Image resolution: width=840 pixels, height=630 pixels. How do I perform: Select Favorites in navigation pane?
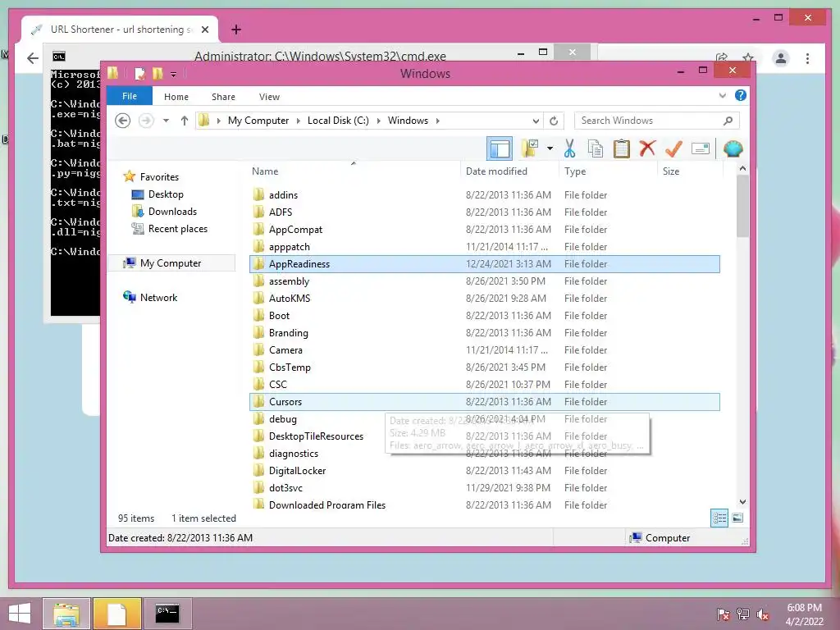tap(159, 177)
